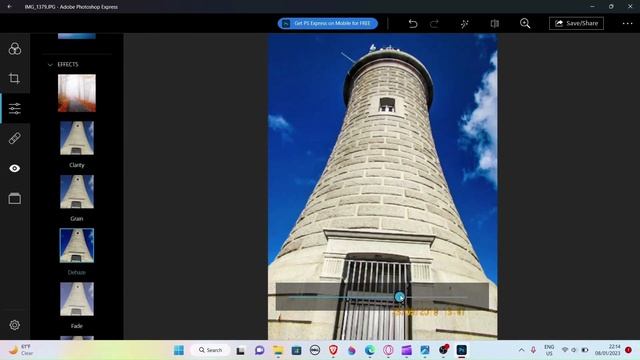This screenshot has height=360, width=640.
Task: Open the clock showing 22:14
Action: [x=607, y=350]
